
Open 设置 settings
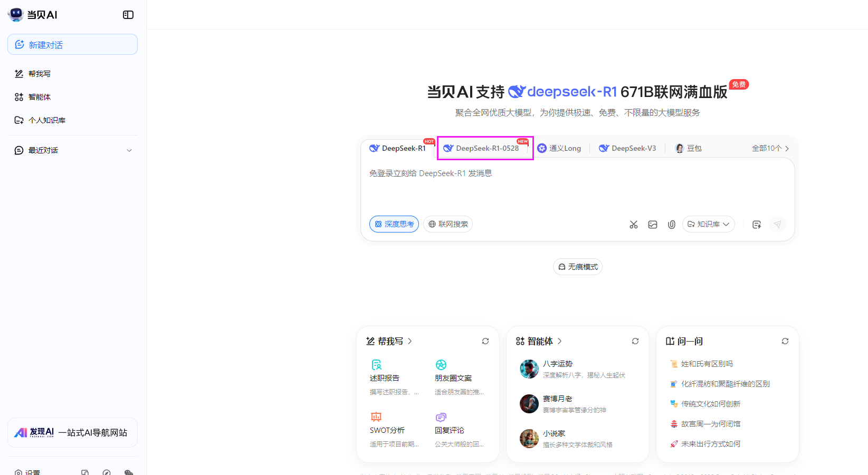coord(27,472)
